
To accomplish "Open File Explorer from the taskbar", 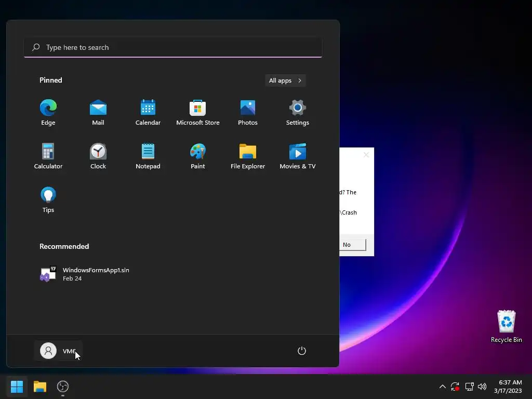I will 39,387.
